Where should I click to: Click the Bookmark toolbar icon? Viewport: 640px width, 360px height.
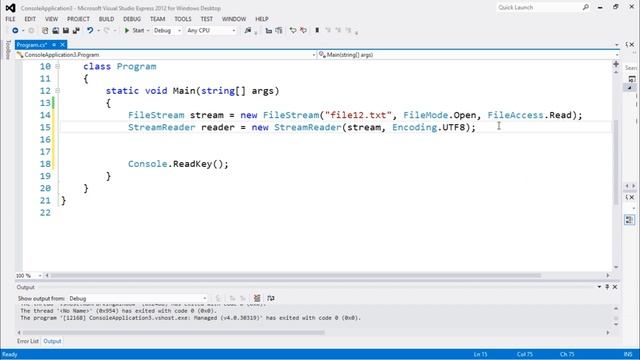click(x=317, y=31)
